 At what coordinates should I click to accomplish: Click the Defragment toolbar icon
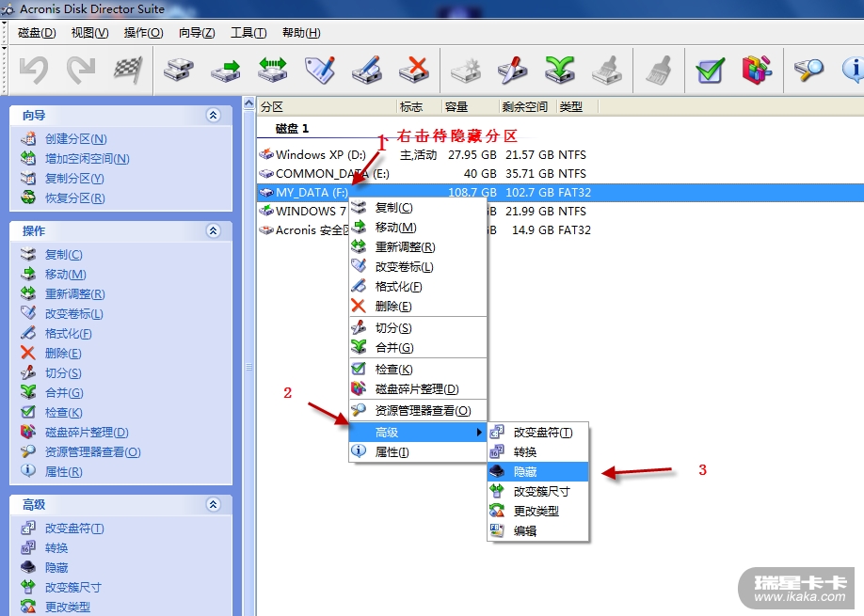pyautogui.click(x=757, y=71)
